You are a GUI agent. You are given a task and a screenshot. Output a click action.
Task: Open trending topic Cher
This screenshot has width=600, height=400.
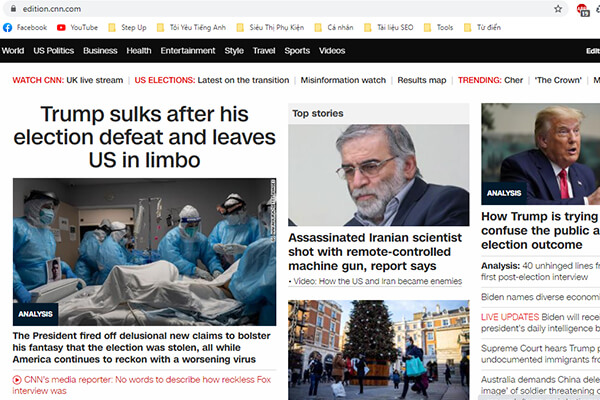(x=514, y=80)
